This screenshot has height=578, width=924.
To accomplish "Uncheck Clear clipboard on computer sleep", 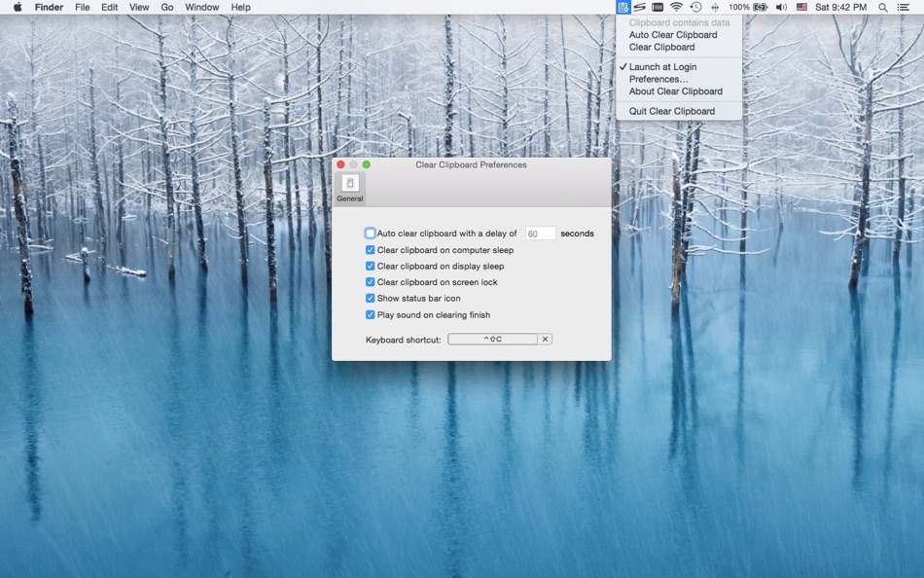I will click(x=370, y=250).
